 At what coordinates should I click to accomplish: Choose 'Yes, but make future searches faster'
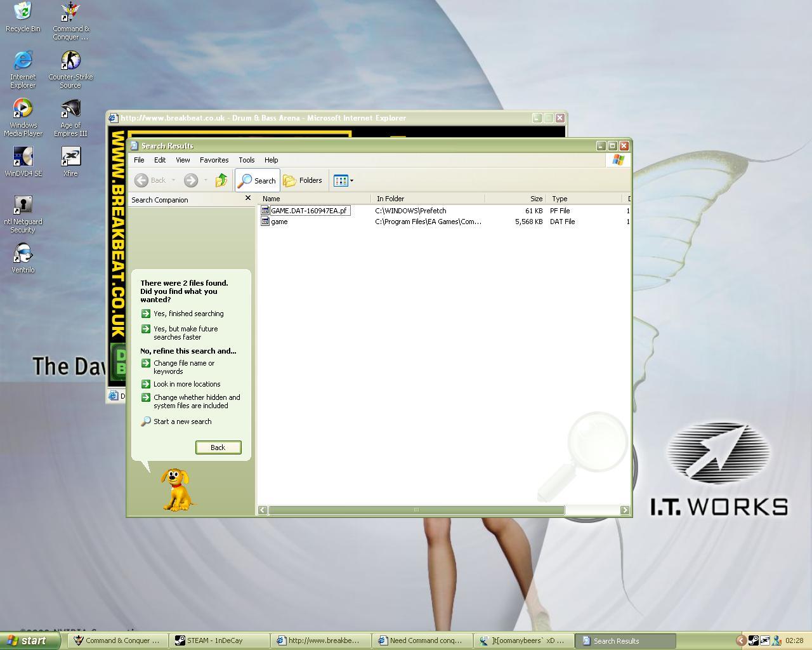click(x=180, y=333)
